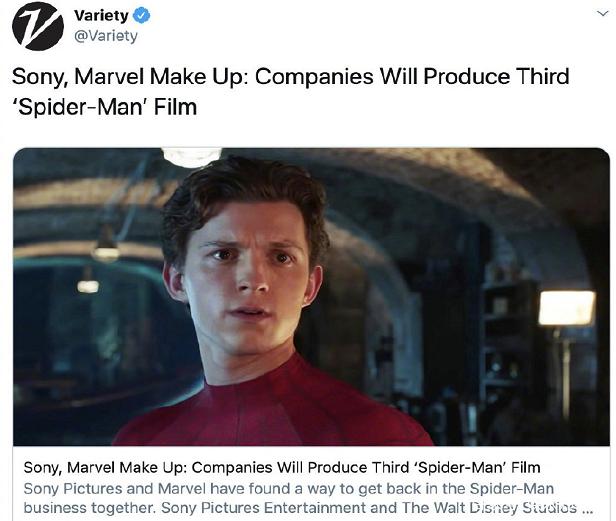Click the description line mentioning Walt Disney Studios
616x521 pixels.
click(x=308, y=508)
